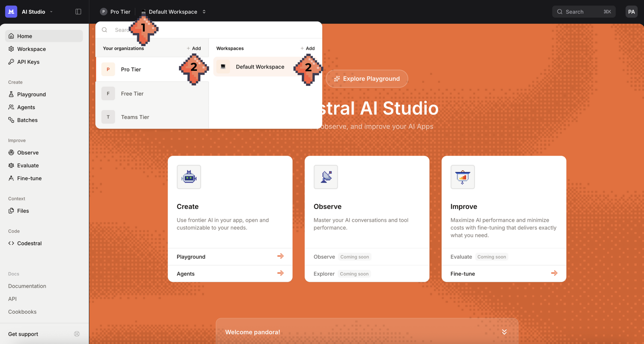Toggle the Default Workspace switcher chevrons
The width and height of the screenshot is (644, 344).
(x=204, y=11)
